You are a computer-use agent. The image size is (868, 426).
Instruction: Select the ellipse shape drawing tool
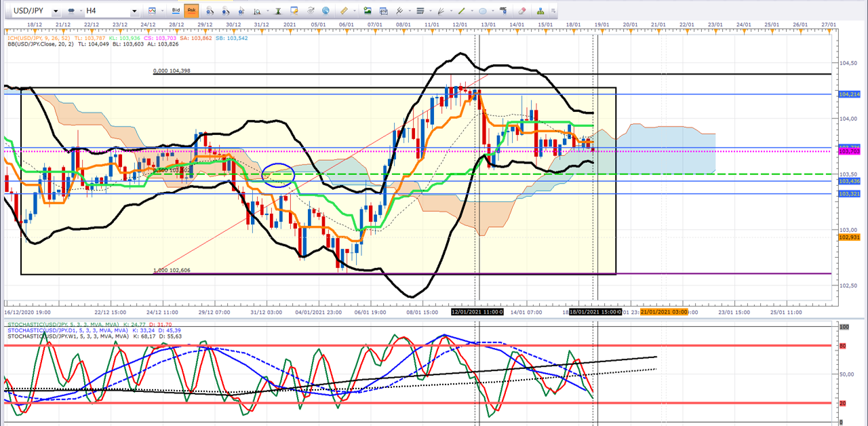point(482,11)
